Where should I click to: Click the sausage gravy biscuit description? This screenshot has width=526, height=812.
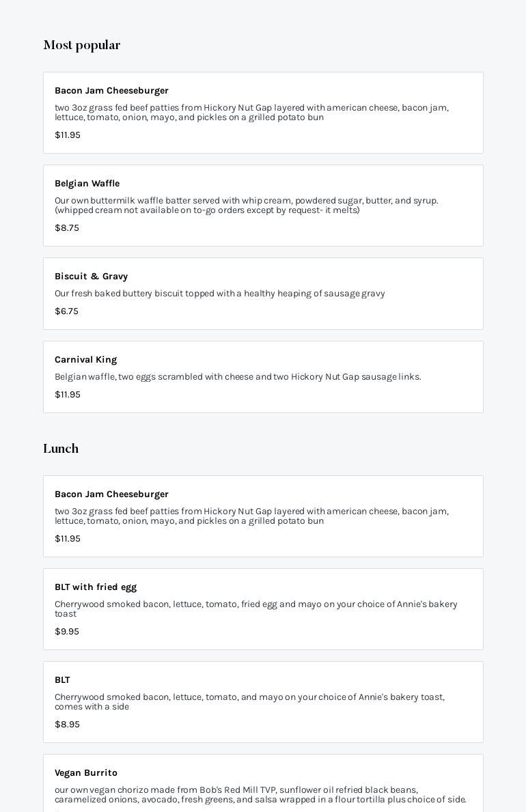click(219, 294)
